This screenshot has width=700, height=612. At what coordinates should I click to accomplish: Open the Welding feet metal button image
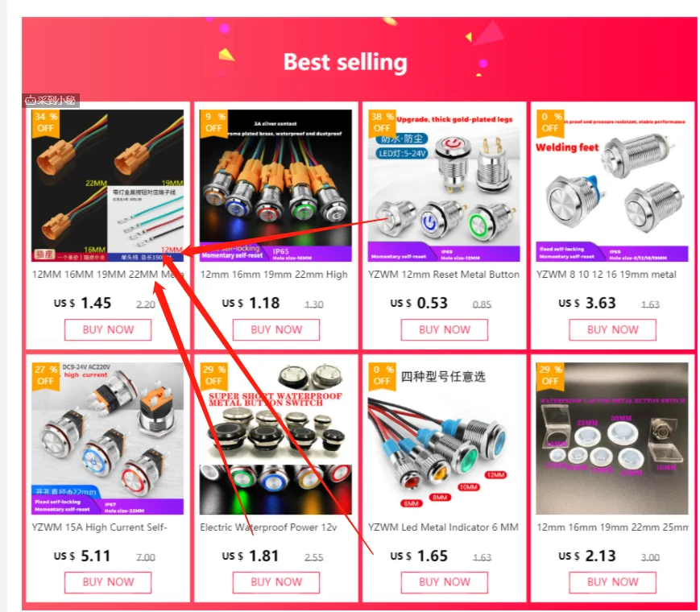click(x=612, y=185)
